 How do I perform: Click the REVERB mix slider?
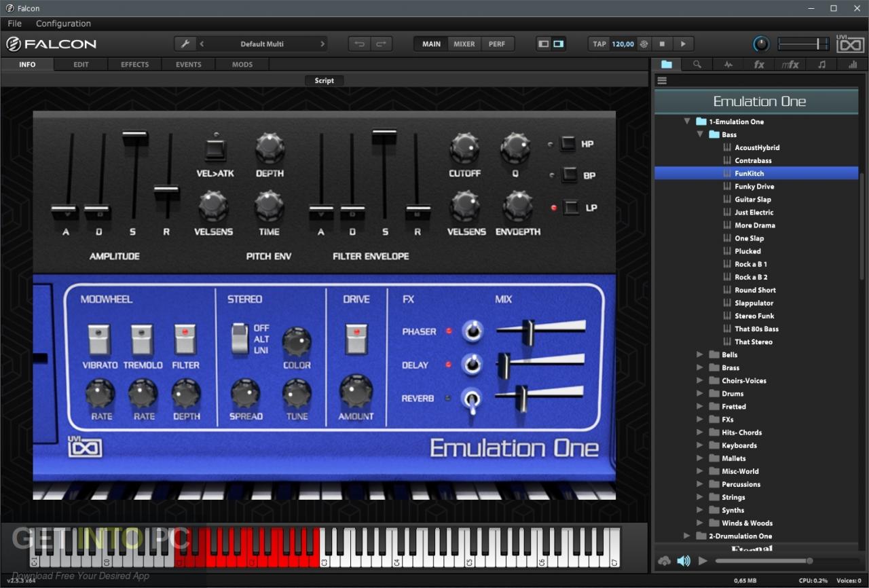tap(539, 398)
